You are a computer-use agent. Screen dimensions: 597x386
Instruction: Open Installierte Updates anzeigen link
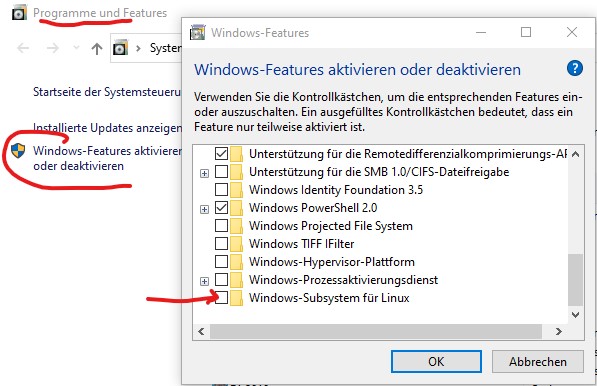click(107, 128)
